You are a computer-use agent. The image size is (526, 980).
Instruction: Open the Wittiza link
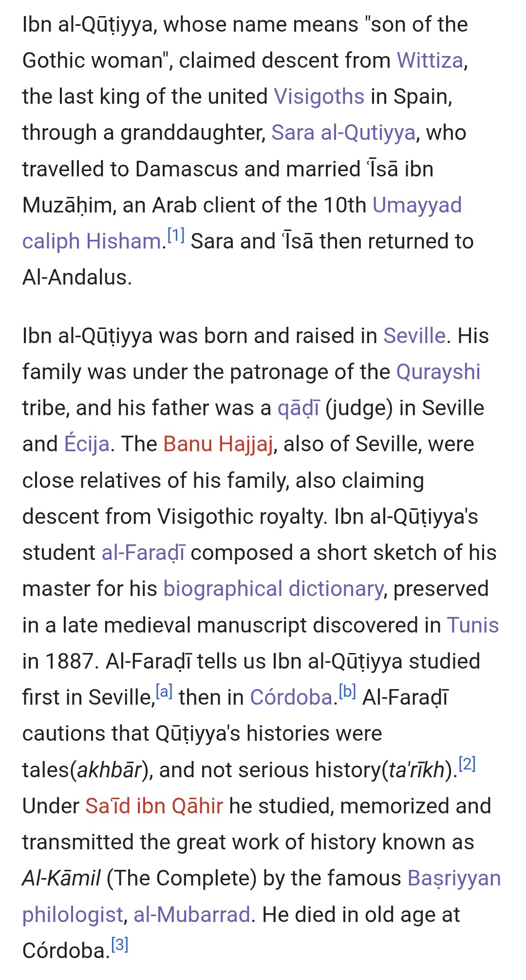pyautogui.click(x=430, y=61)
